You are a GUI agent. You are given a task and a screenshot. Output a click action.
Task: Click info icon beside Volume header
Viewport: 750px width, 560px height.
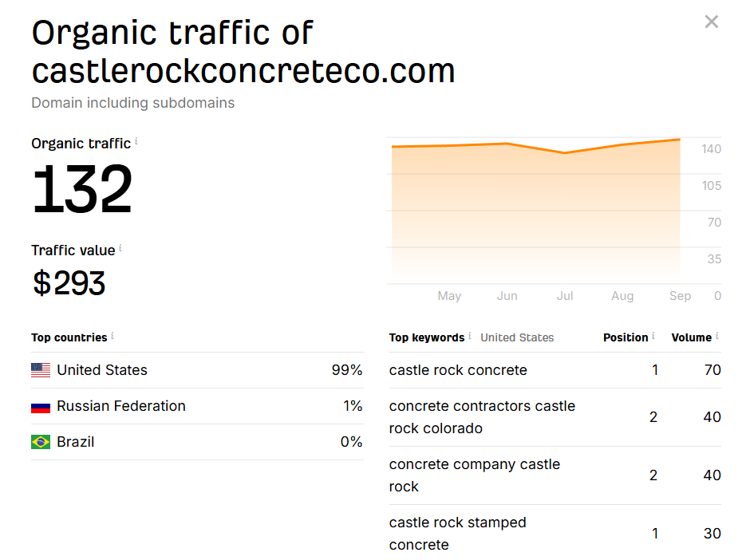[x=717, y=336]
